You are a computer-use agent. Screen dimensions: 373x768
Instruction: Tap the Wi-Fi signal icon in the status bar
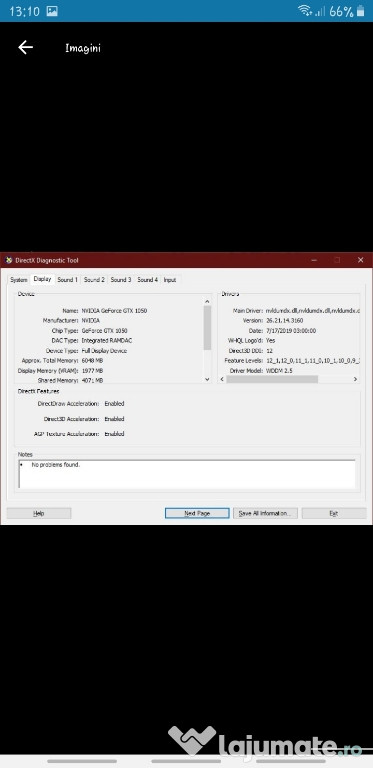pyautogui.click(x=305, y=11)
